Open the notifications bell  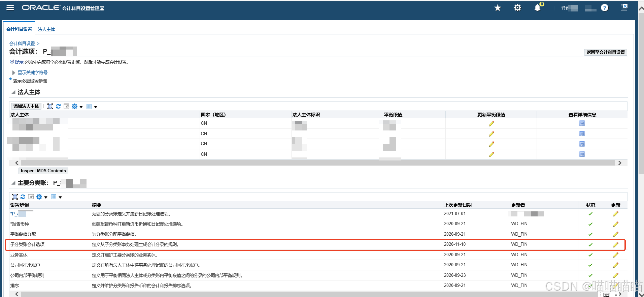[538, 8]
